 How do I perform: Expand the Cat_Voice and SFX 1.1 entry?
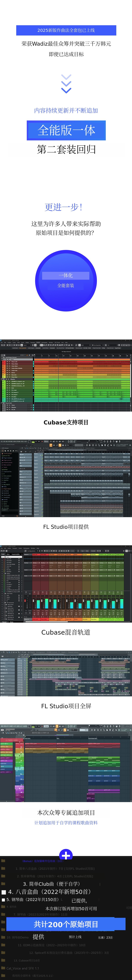(23, 968)
